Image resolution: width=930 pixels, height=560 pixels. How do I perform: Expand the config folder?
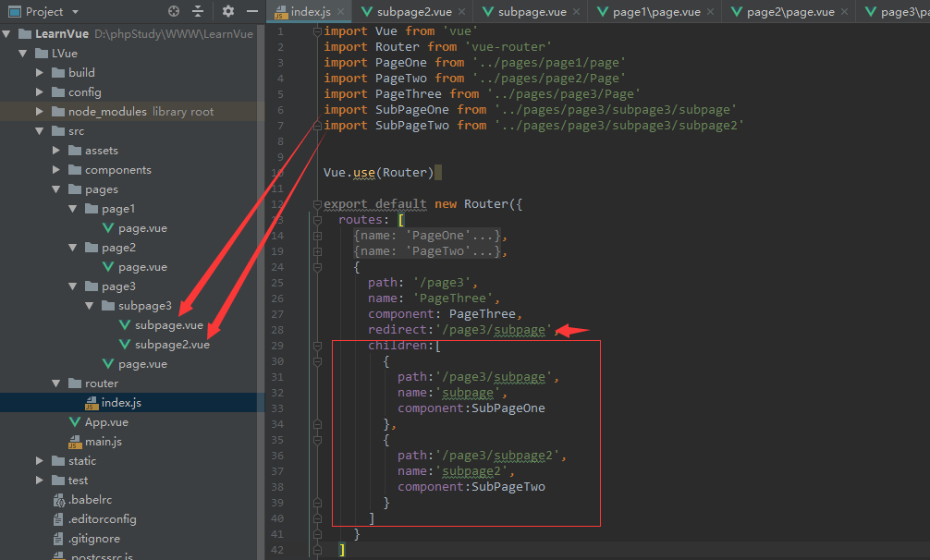[39, 92]
